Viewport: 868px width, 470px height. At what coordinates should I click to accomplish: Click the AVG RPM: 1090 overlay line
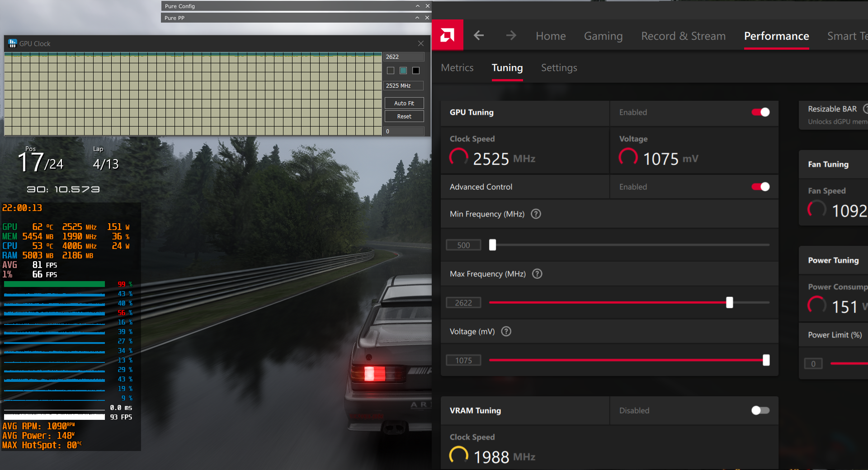point(38,426)
